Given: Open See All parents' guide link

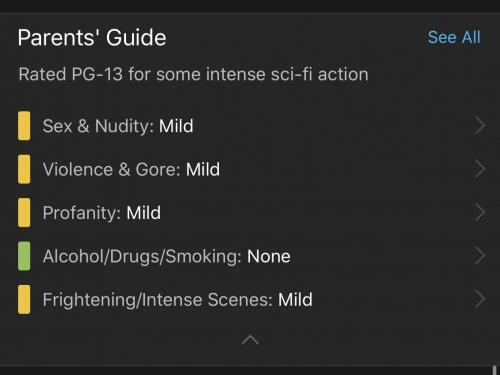Looking at the screenshot, I should click(454, 37).
